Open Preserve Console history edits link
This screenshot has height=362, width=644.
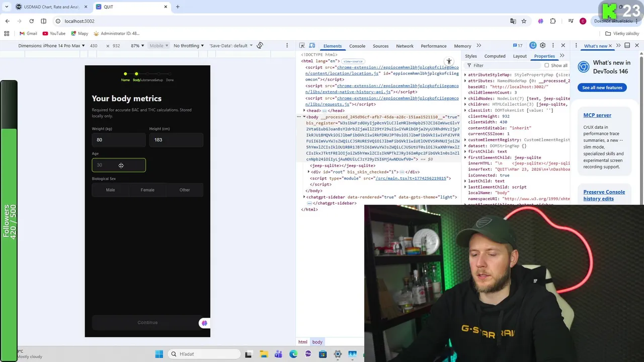[x=604, y=195]
